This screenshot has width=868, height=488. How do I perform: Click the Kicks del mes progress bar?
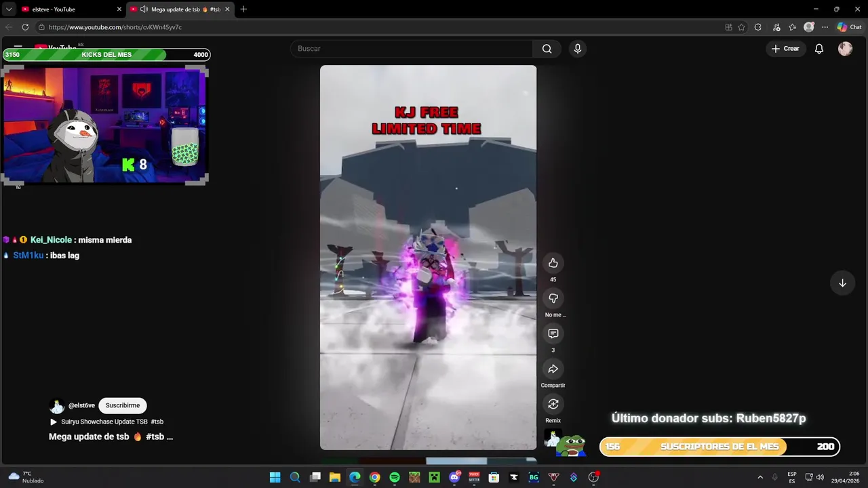tap(106, 55)
